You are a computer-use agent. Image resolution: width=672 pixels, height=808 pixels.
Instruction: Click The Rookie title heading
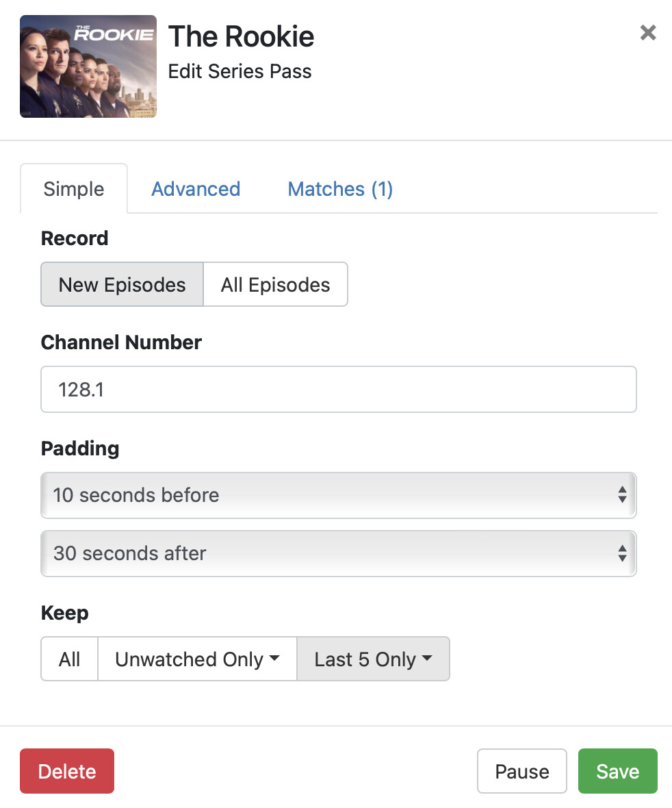(x=242, y=36)
